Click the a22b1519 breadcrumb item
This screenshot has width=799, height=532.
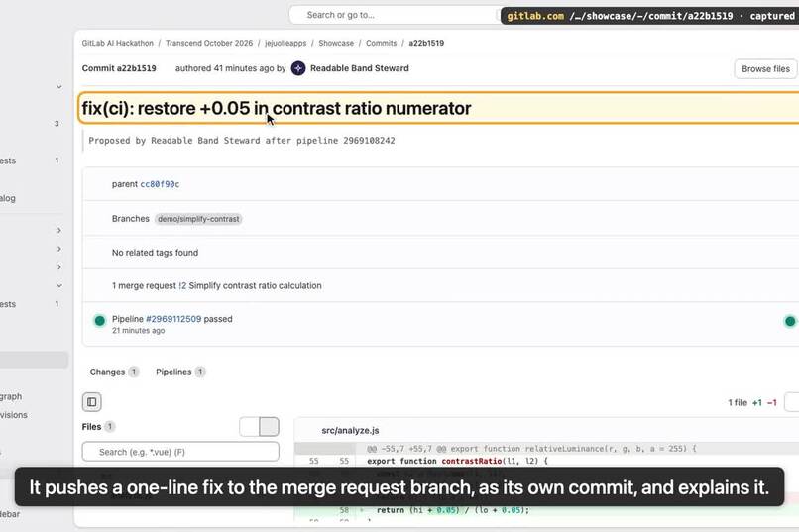pos(426,43)
